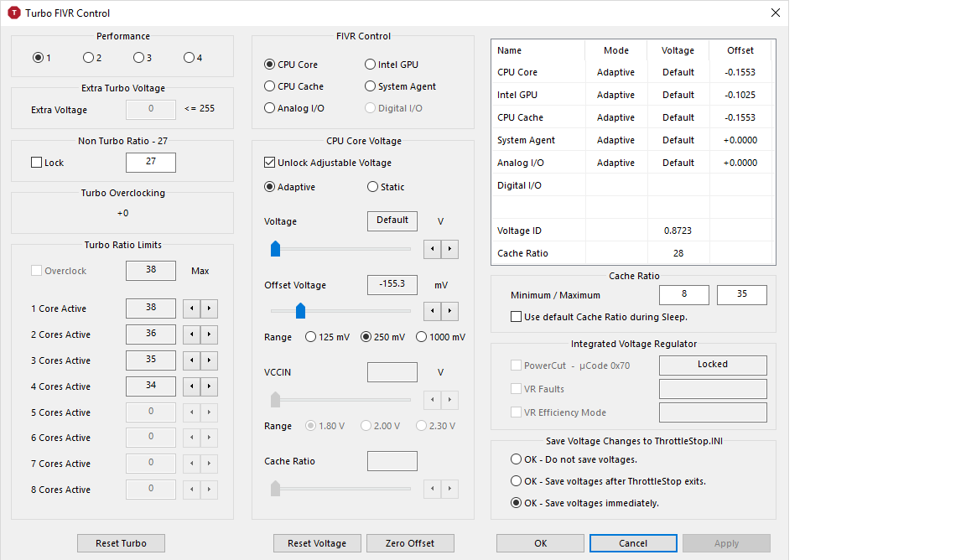Click the System Agent row in voltage table

click(633, 140)
